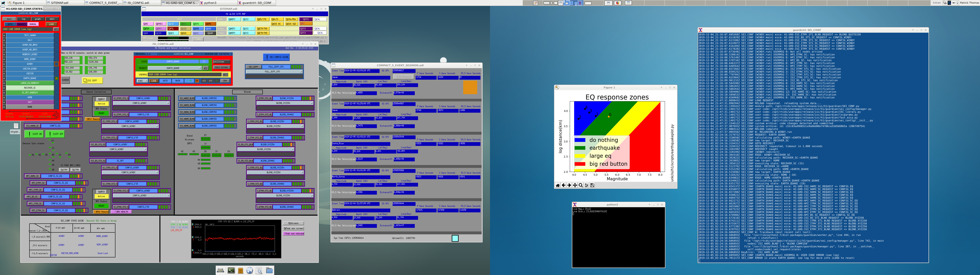
Task: Click the Firefox icon in the top panel
Action: (618, 3)
